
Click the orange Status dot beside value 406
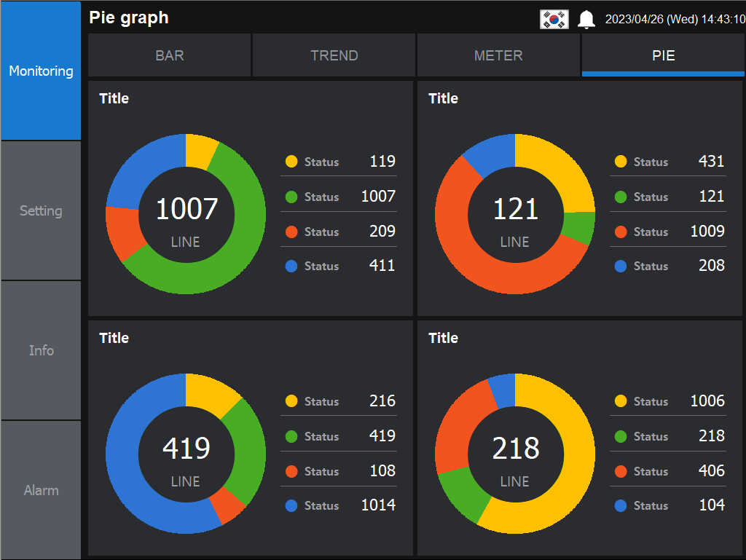click(621, 471)
